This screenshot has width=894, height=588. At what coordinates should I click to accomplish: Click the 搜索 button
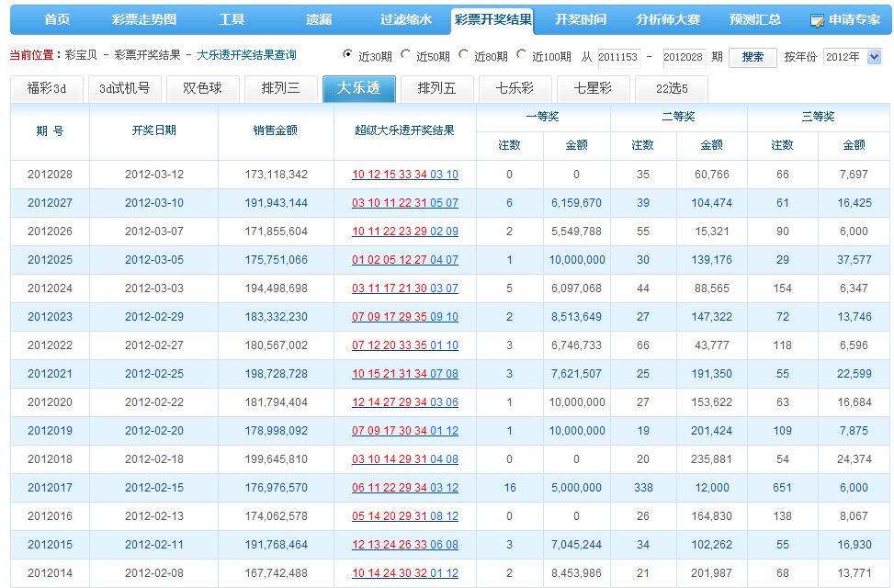point(753,57)
